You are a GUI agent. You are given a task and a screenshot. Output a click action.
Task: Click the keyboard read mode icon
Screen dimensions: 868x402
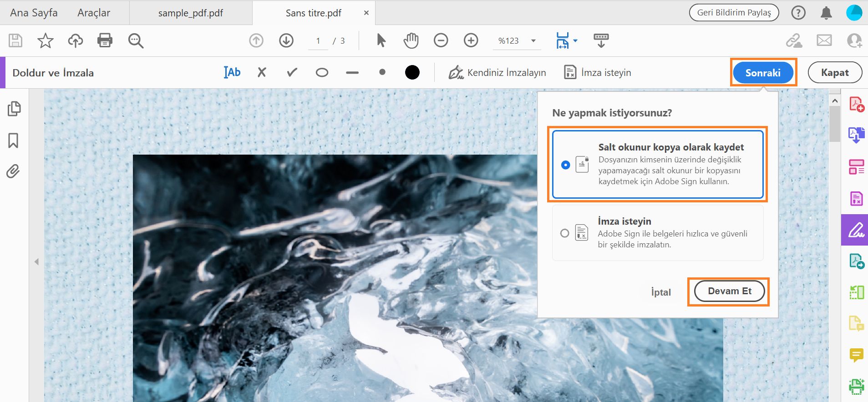click(601, 41)
